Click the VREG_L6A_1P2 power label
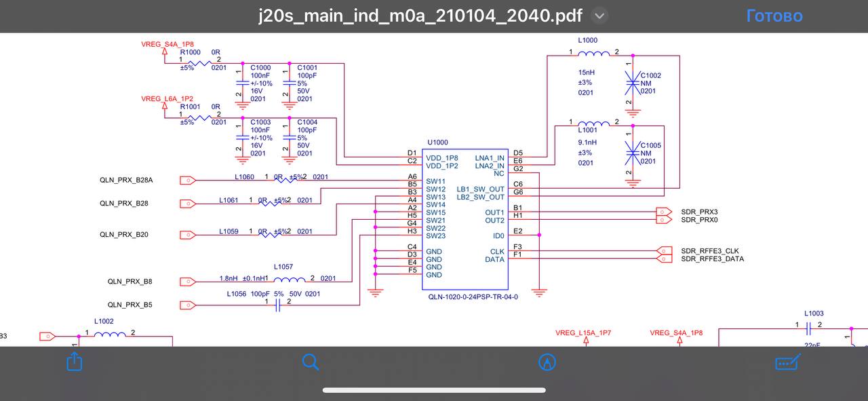868x401 pixels. [167, 99]
